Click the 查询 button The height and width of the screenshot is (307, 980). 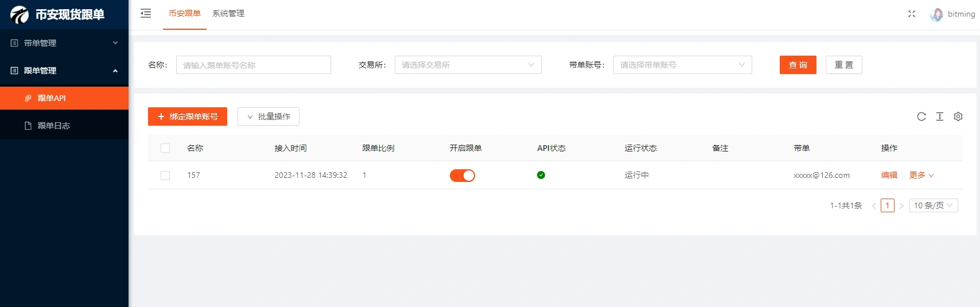pyautogui.click(x=798, y=65)
